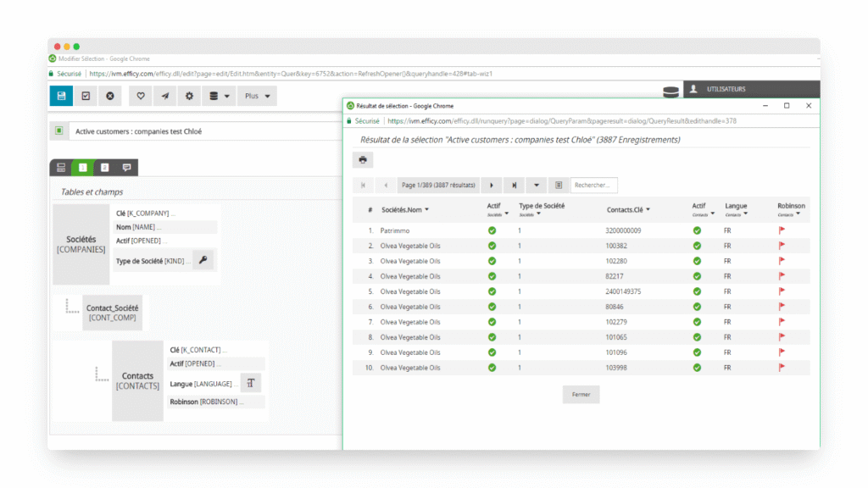This screenshot has width=868, height=488.
Task: Expand the database icon dropdown
Action: (x=219, y=96)
